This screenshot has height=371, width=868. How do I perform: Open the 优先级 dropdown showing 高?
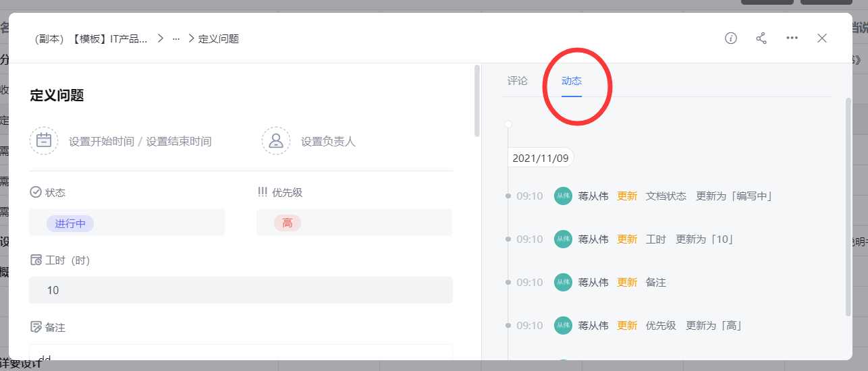coord(354,223)
